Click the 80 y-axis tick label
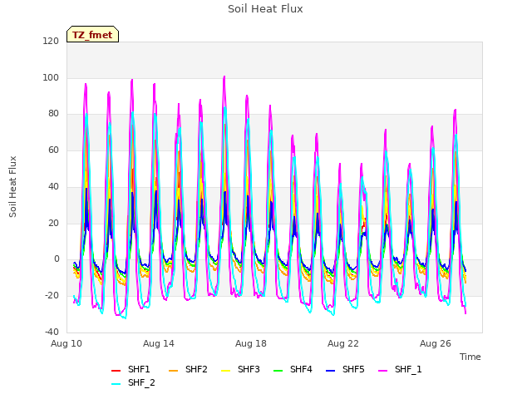Screen dimensions: 532x399 (53, 114)
